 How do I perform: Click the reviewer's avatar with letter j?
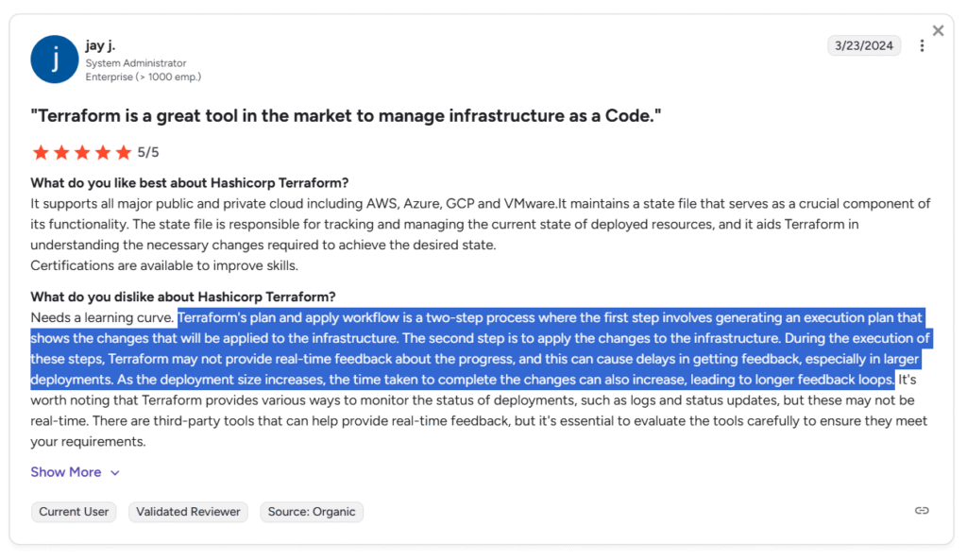tap(54, 59)
